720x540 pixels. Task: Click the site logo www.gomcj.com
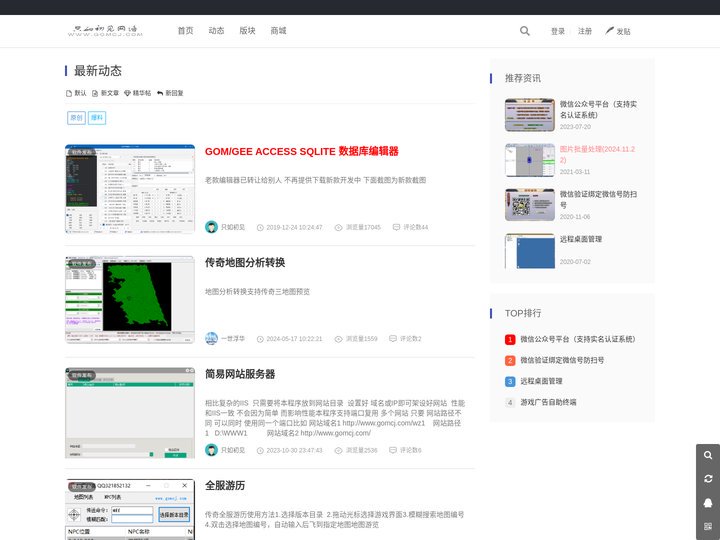pyautogui.click(x=105, y=31)
